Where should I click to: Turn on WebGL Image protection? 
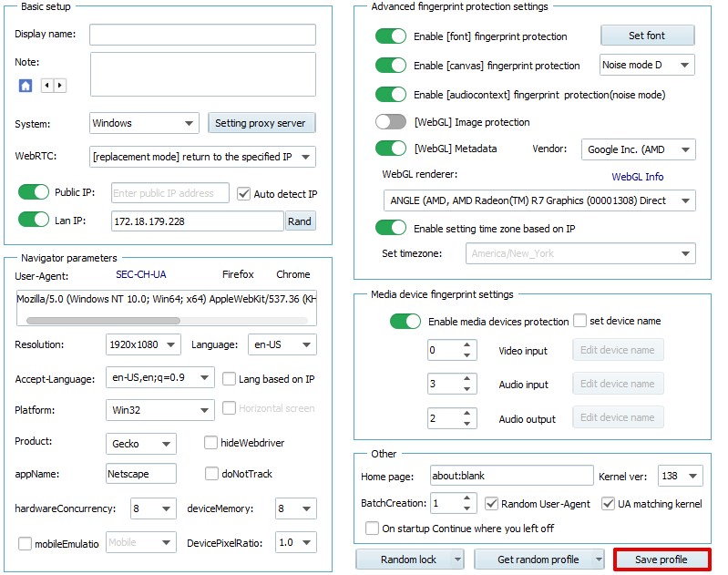point(391,122)
